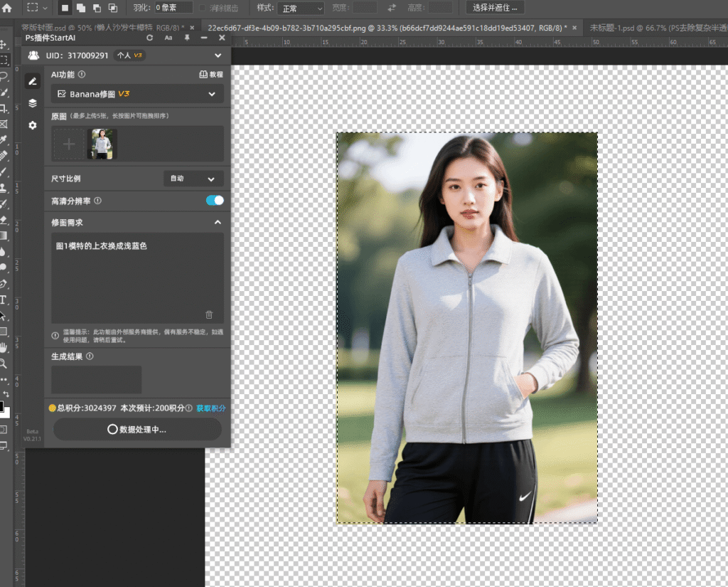Toggle the 高清分辨率 switch

(214, 201)
